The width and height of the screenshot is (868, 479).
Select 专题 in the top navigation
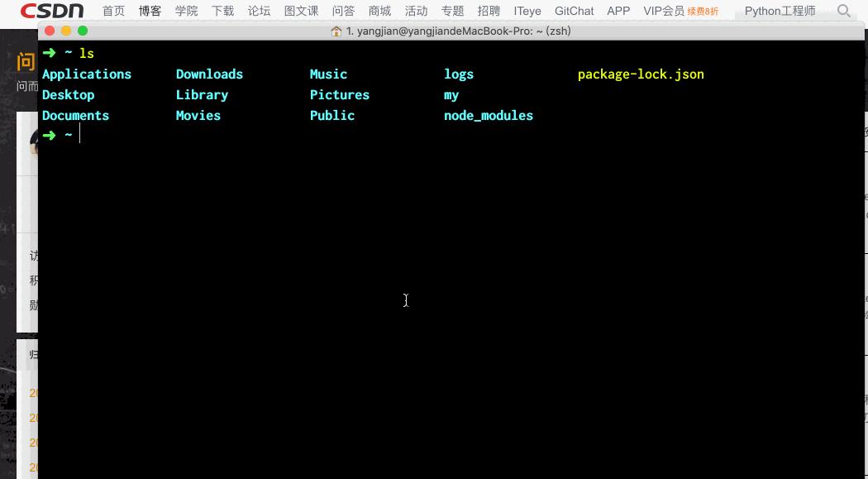(x=452, y=11)
